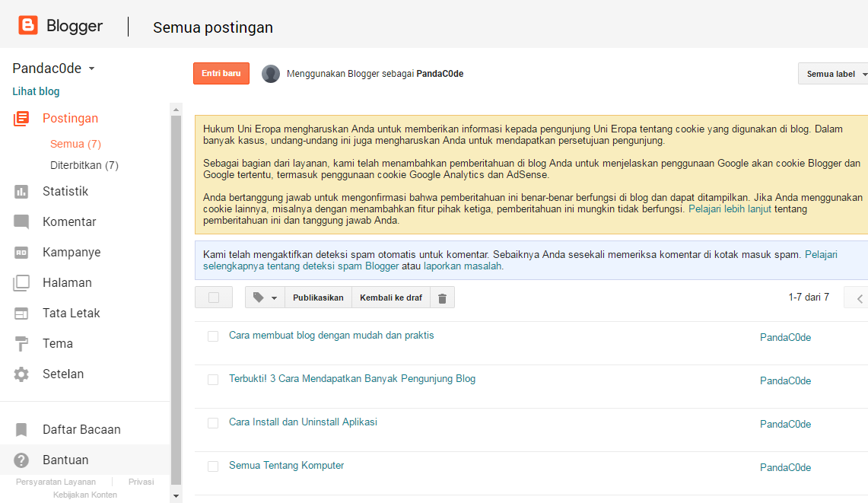868x503 pixels.
Task: Check the 'Cara Install dan Uninstall Aplikasi' checkbox
Action: point(213,424)
